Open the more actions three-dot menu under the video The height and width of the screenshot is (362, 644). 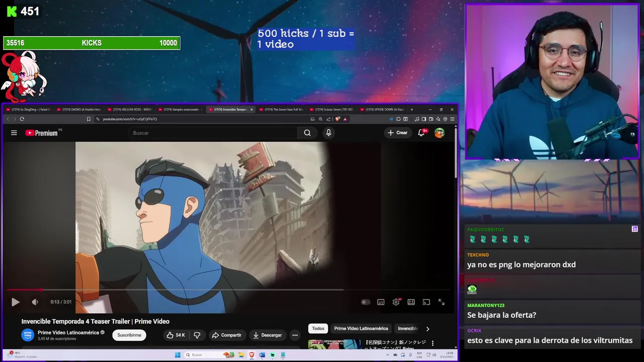coord(295,335)
